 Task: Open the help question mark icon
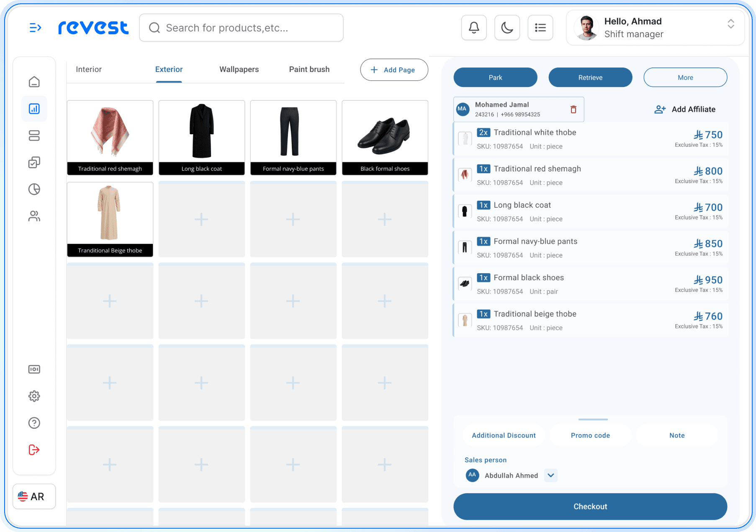click(34, 423)
